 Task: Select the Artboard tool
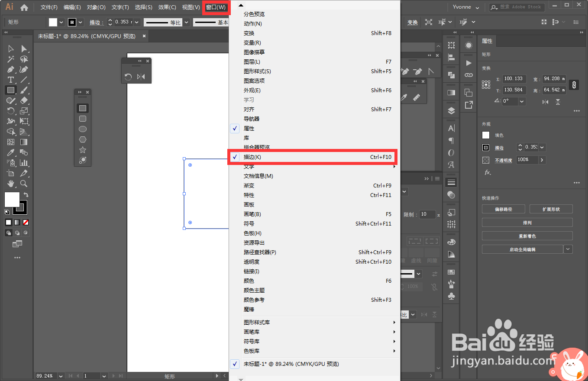(x=11, y=173)
